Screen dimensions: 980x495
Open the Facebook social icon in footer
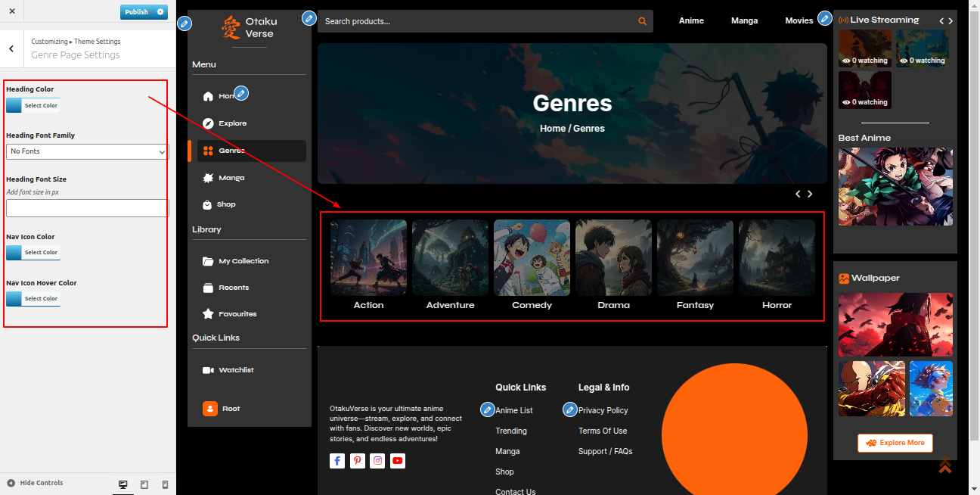337,460
